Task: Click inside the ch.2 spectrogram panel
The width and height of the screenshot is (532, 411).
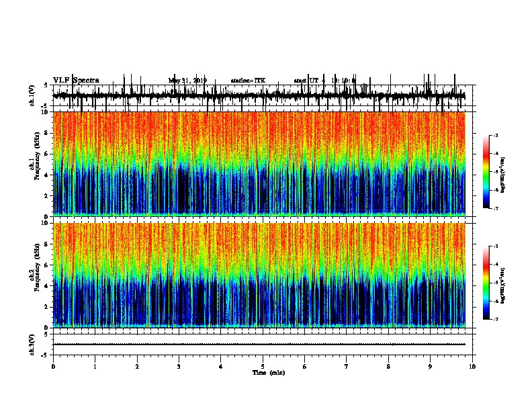Action: point(259,275)
